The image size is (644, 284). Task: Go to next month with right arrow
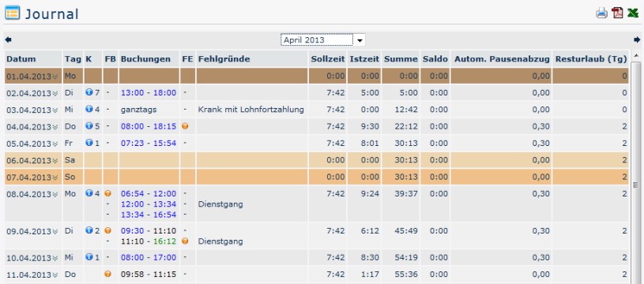[x=637, y=39]
